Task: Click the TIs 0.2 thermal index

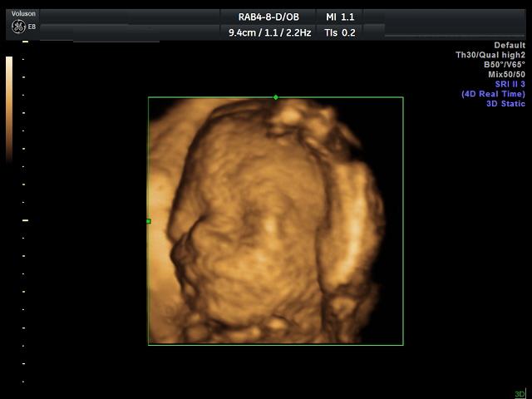Action: (340, 32)
